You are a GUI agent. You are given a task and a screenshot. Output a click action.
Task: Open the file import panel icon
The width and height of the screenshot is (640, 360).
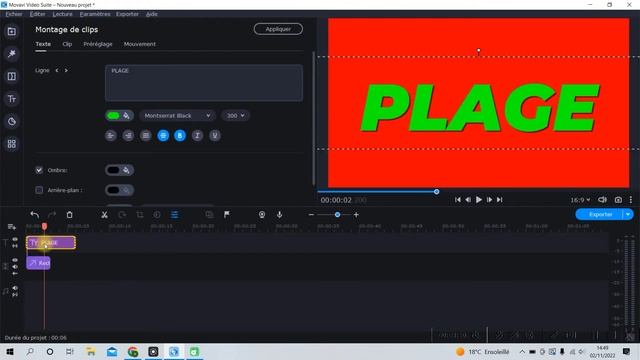pyautogui.click(x=11, y=31)
